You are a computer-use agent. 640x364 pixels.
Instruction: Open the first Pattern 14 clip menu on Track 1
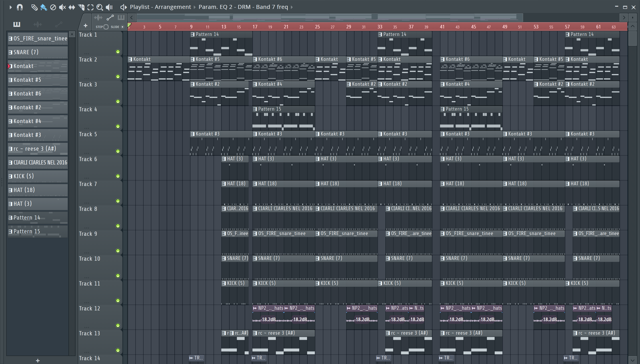[x=192, y=34]
